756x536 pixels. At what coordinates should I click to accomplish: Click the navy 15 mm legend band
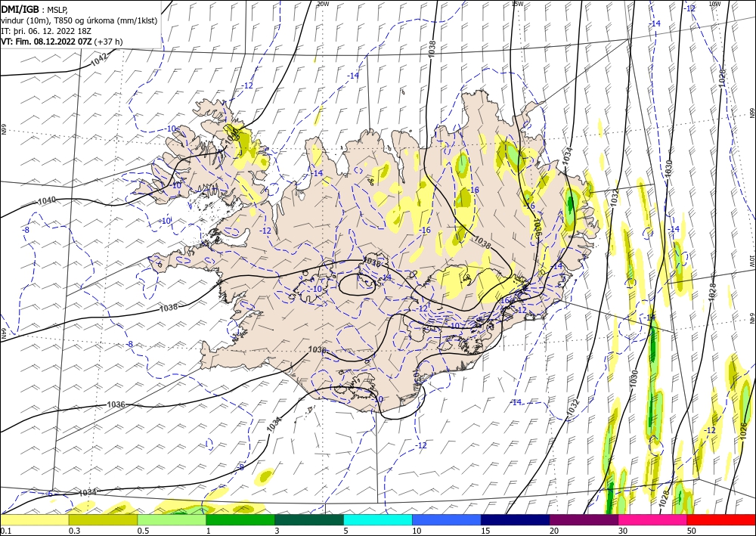(x=516, y=519)
